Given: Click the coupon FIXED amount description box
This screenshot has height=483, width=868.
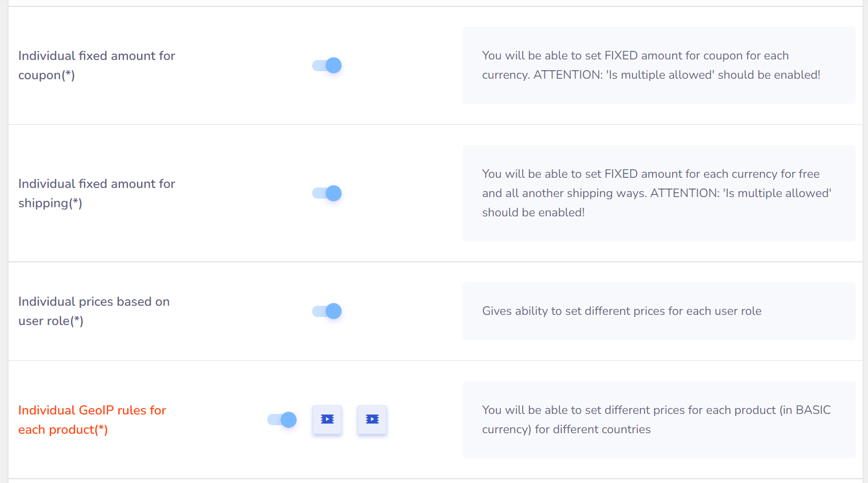Looking at the screenshot, I should click(659, 65).
